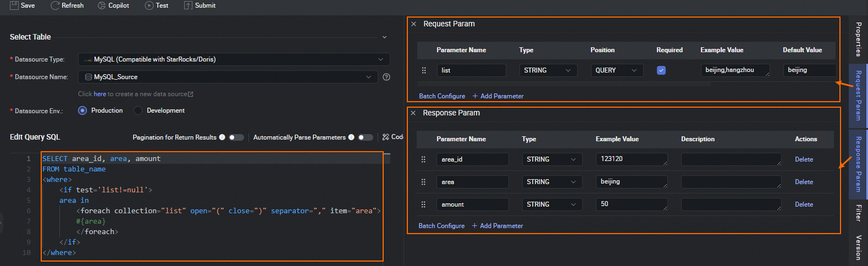Image resolution: width=868 pixels, height=266 pixels.
Task: Click the Refresh toolbar icon
Action: (x=55, y=5)
